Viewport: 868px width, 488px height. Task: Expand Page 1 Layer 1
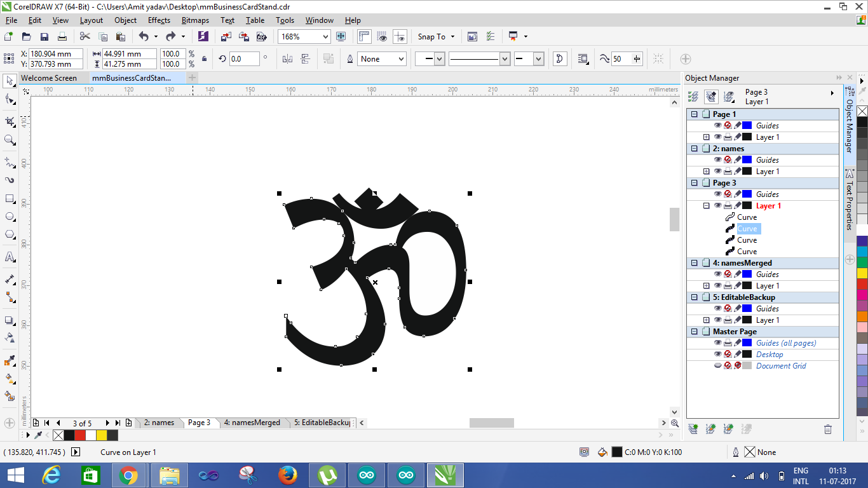coord(706,137)
